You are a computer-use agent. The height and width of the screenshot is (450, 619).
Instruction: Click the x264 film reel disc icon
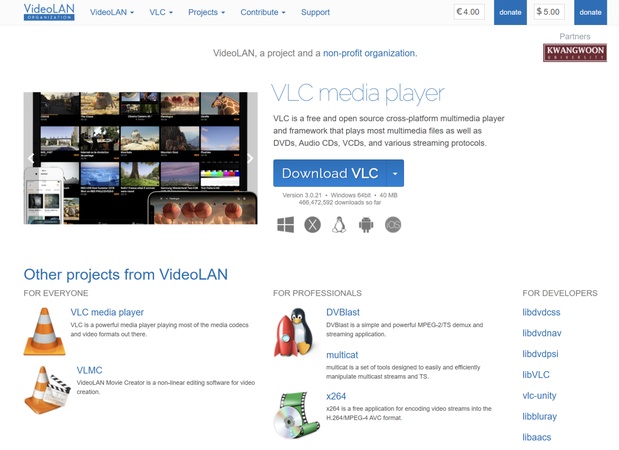[x=297, y=415]
